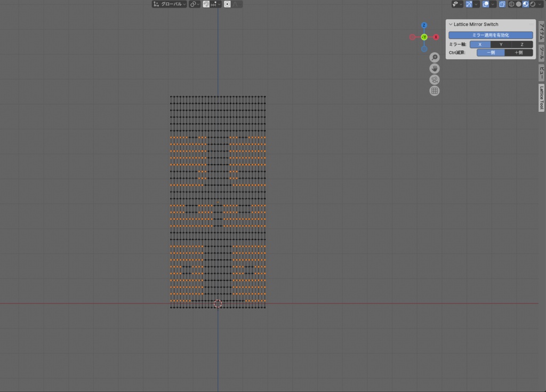Open snapping increment options dropdown
Viewport: 546px width, 392px height.
point(215,4)
